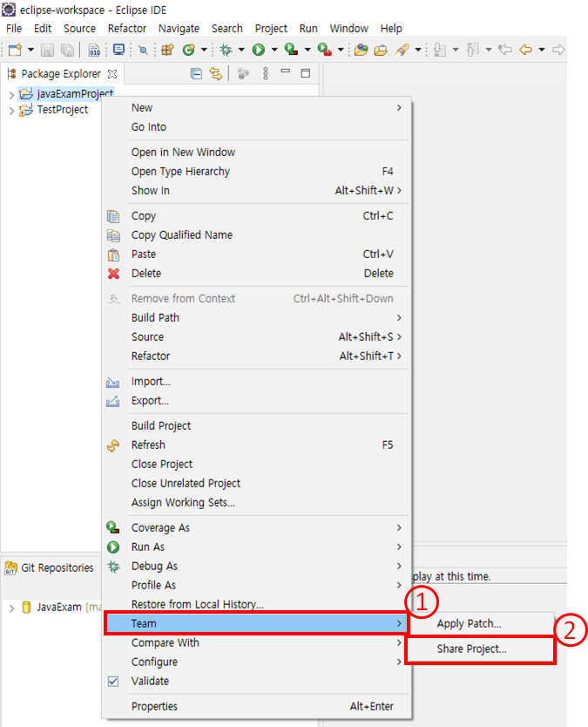
Task: Select Run As in context menu
Action: tap(256, 547)
